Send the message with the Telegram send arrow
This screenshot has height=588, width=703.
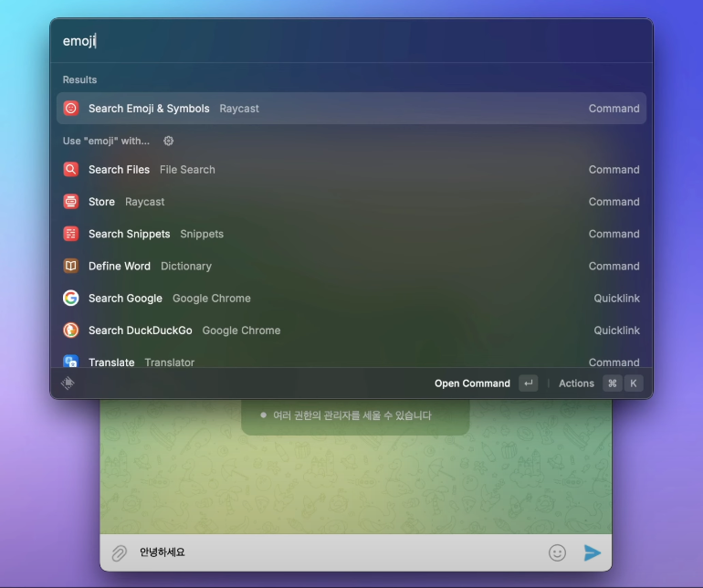tap(593, 552)
